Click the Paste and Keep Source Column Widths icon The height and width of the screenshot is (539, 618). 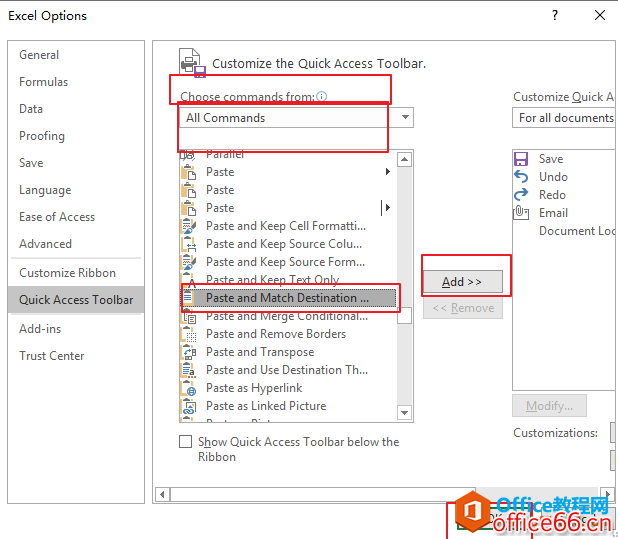click(188, 244)
